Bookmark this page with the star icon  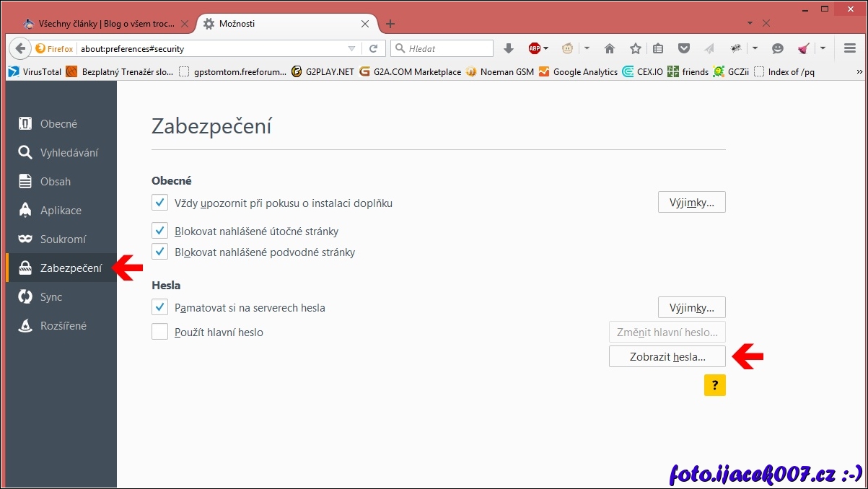(x=635, y=48)
